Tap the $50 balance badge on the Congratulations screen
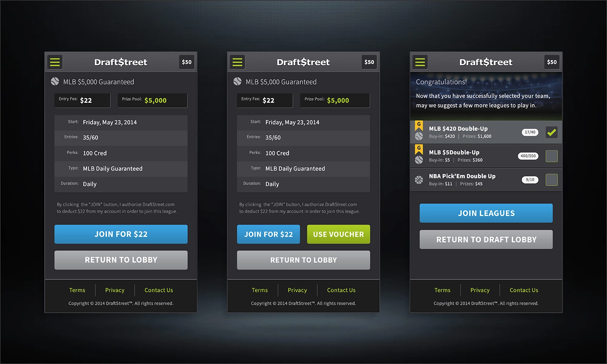 click(x=552, y=62)
